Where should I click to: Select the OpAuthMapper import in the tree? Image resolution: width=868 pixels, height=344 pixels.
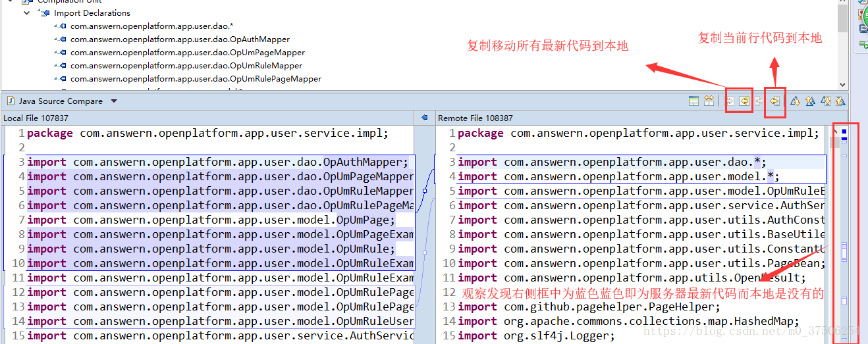coord(180,39)
